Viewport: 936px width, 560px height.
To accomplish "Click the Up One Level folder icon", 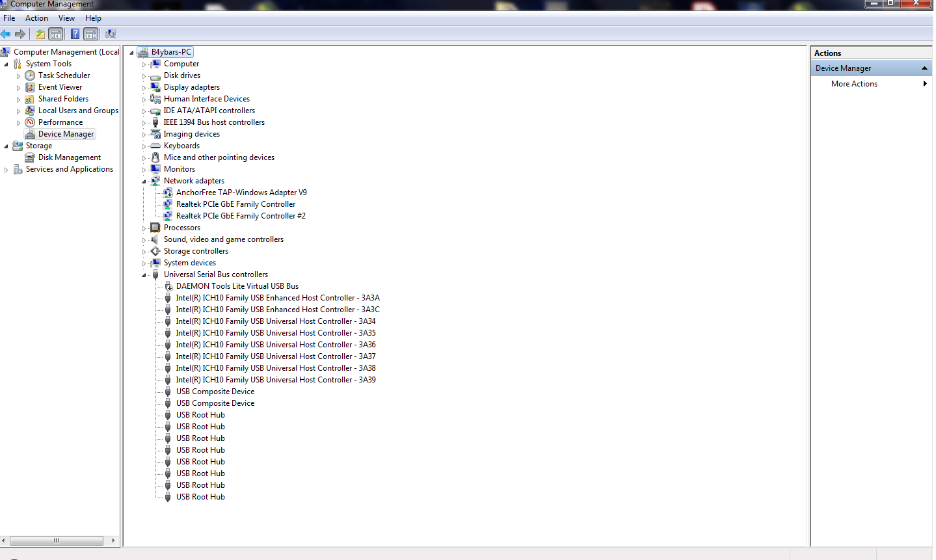I will click(x=40, y=34).
